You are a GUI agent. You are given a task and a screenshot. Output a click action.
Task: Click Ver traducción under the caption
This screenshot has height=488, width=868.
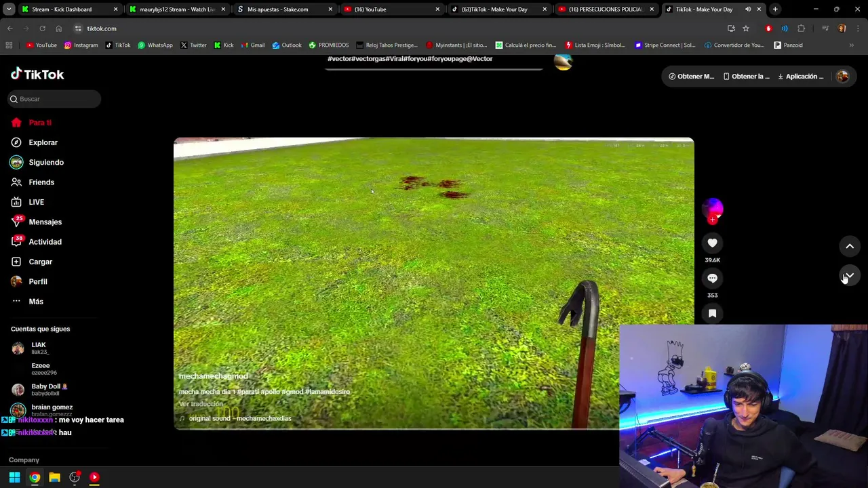[201, 404]
